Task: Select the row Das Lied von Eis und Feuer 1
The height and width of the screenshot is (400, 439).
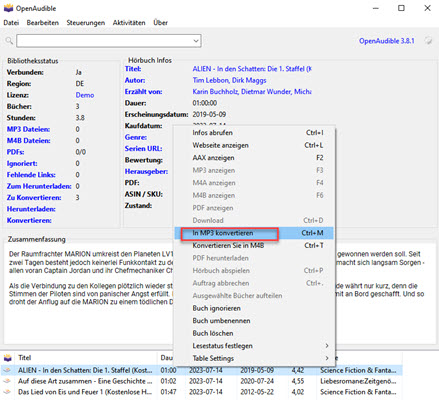Action: pos(201,392)
